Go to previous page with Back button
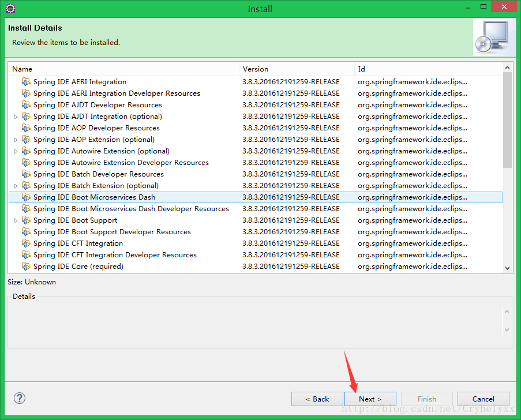The width and height of the screenshot is (521, 420). click(x=317, y=399)
